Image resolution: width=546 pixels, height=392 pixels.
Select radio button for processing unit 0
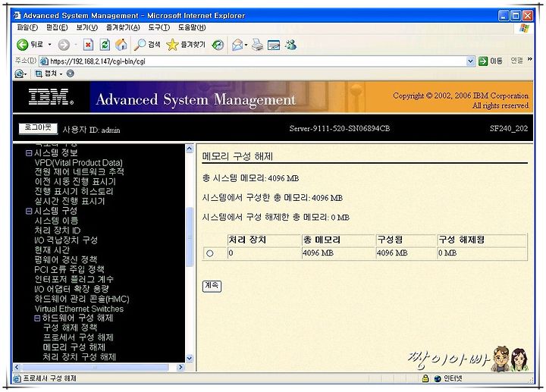coord(209,253)
